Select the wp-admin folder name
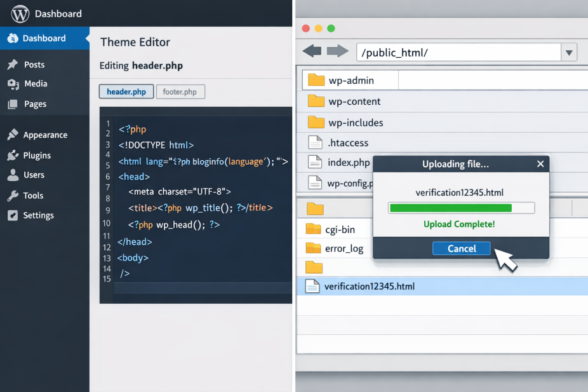The image size is (588, 392). click(351, 80)
